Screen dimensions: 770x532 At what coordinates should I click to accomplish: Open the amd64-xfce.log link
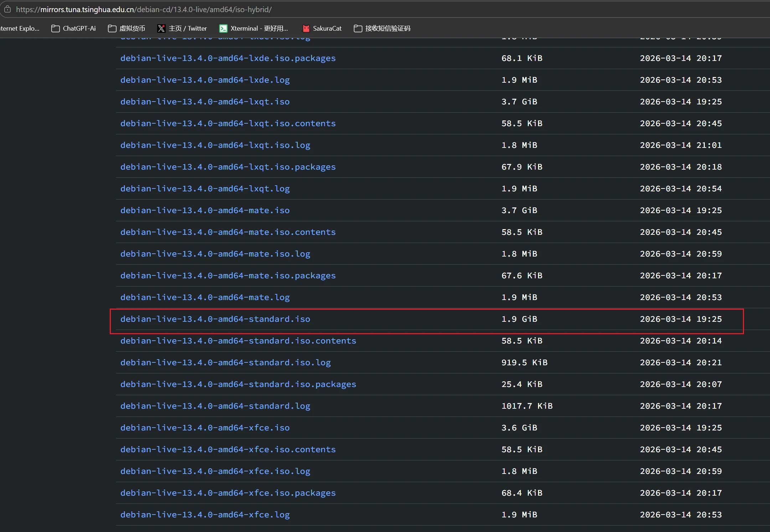[x=205, y=515]
